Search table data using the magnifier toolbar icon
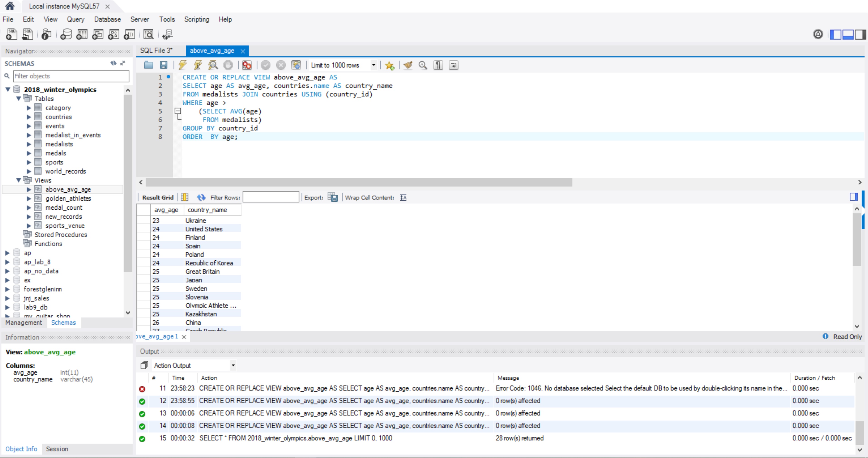This screenshot has height=458, width=868. coord(148,34)
